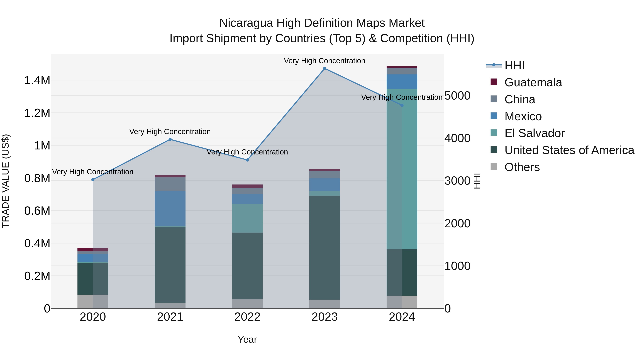Click the Year axis title
Screen dimensions: 644x362
(x=247, y=339)
